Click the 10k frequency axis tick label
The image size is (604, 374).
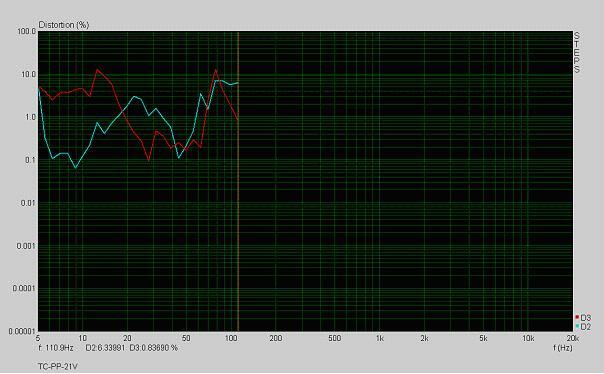[528, 339]
